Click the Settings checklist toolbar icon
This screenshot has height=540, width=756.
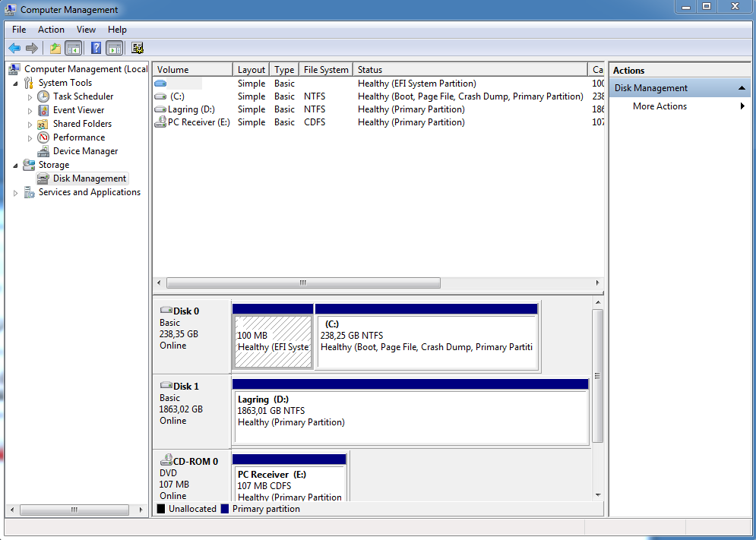pyautogui.click(x=138, y=48)
